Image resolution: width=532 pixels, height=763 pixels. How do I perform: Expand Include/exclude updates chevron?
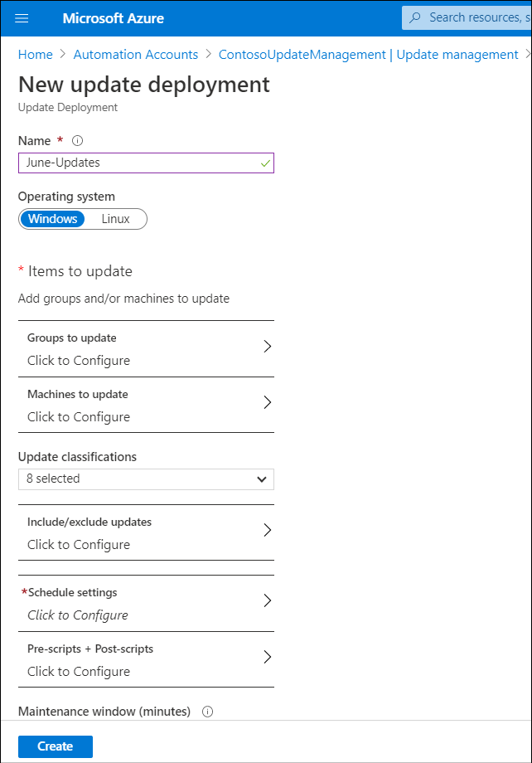(x=267, y=530)
